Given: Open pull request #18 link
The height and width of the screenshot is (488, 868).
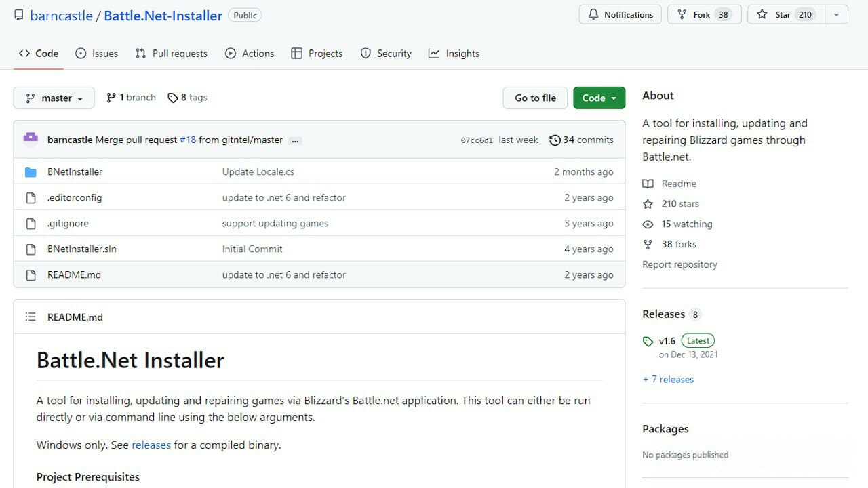Looking at the screenshot, I should 188,140.
